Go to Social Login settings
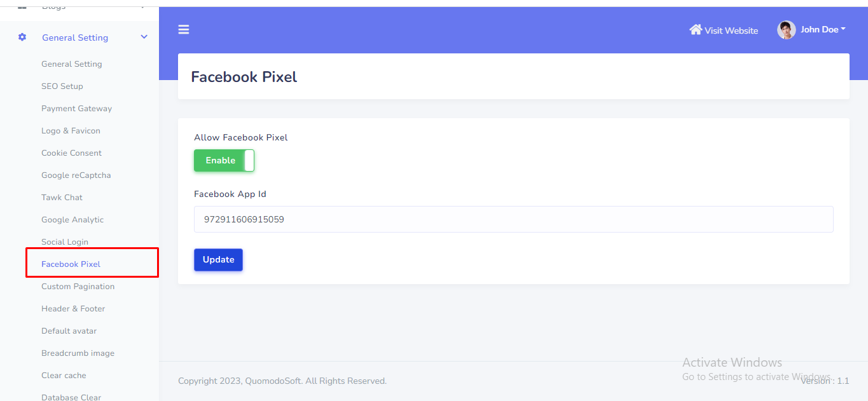The width and height of the screenshot is (868, 401). tap(65, 242)
